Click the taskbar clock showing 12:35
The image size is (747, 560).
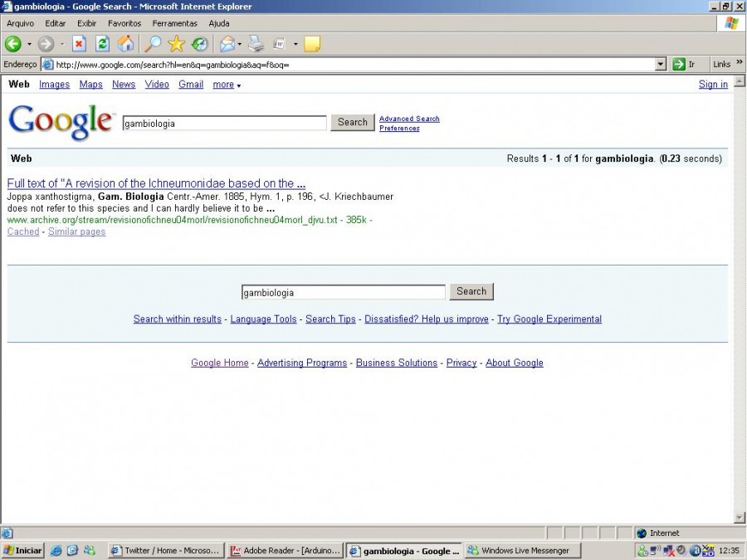[729, 551]
